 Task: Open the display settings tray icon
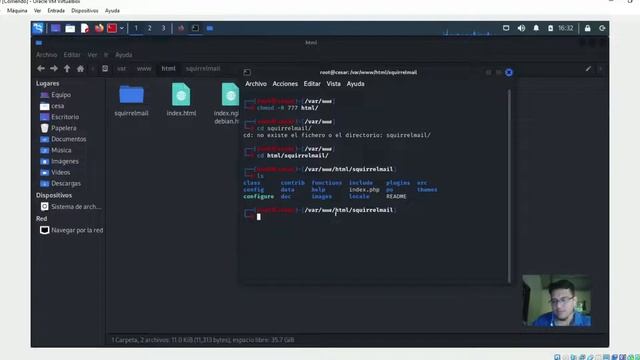click(x=506, y=28)
